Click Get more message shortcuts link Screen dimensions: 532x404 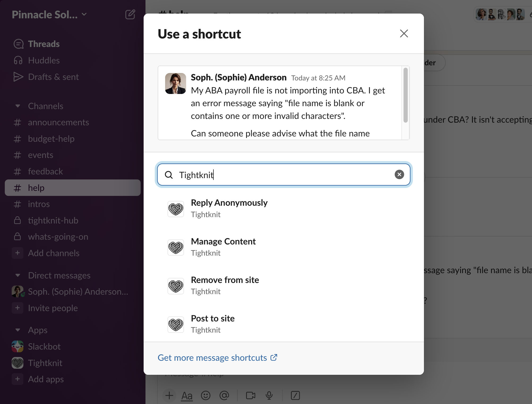(x=217, y=358)
